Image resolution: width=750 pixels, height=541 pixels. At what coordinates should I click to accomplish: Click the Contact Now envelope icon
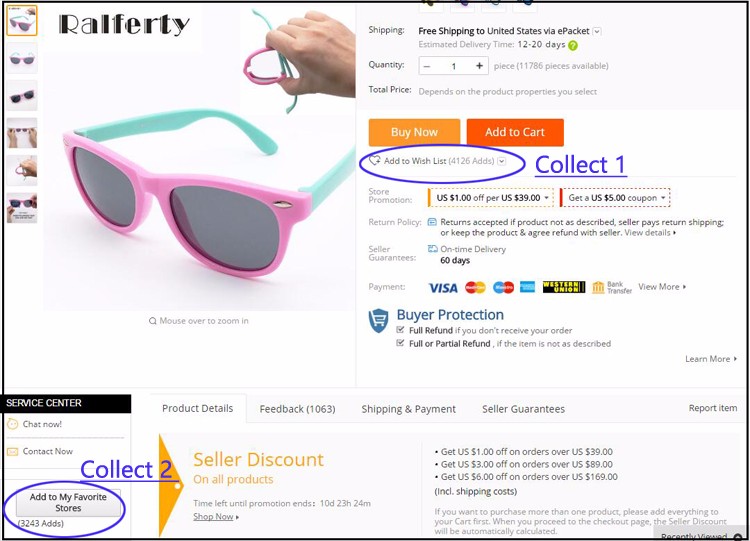pyautogui.click(x=12, y=452)
